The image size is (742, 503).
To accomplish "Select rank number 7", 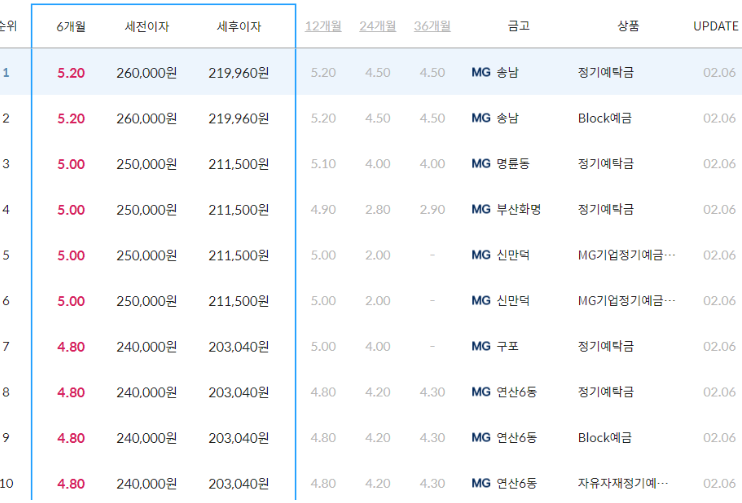I will tap(6, 346).
